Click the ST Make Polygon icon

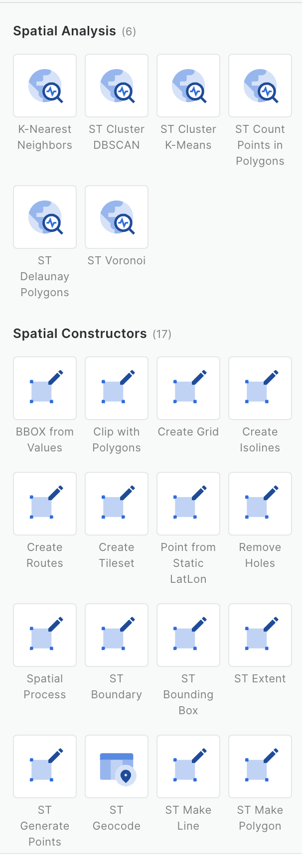pyautogui.click(x=260, y=766)
